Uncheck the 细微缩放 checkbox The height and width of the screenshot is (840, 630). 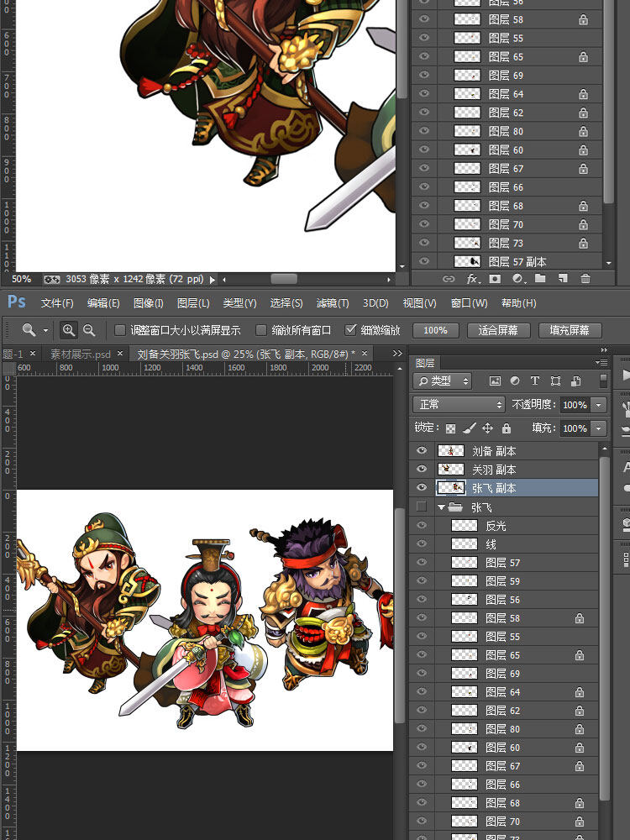pyautogui.click(x=350, y=330)
